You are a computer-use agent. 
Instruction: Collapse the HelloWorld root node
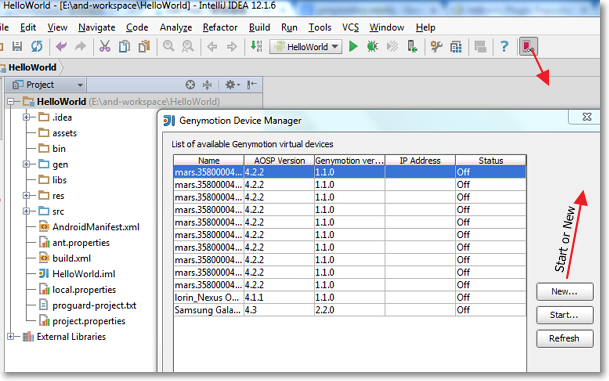coord(10,102)
